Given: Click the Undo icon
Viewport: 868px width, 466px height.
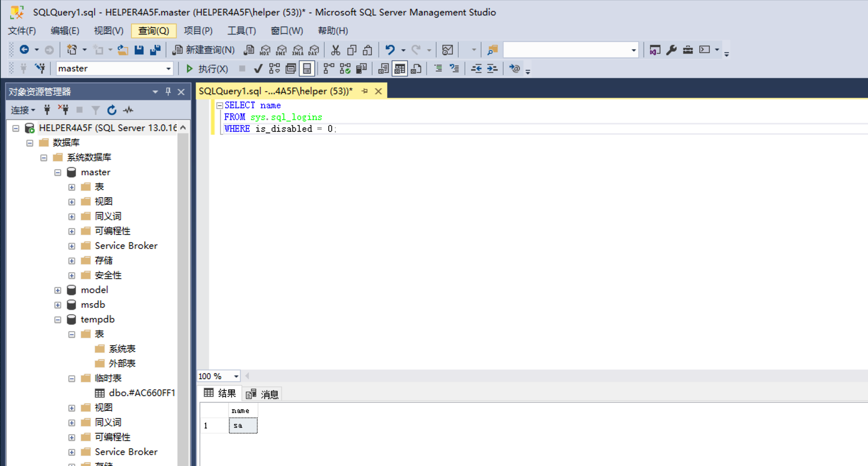Looking at the screenshot, I should 390,50.
